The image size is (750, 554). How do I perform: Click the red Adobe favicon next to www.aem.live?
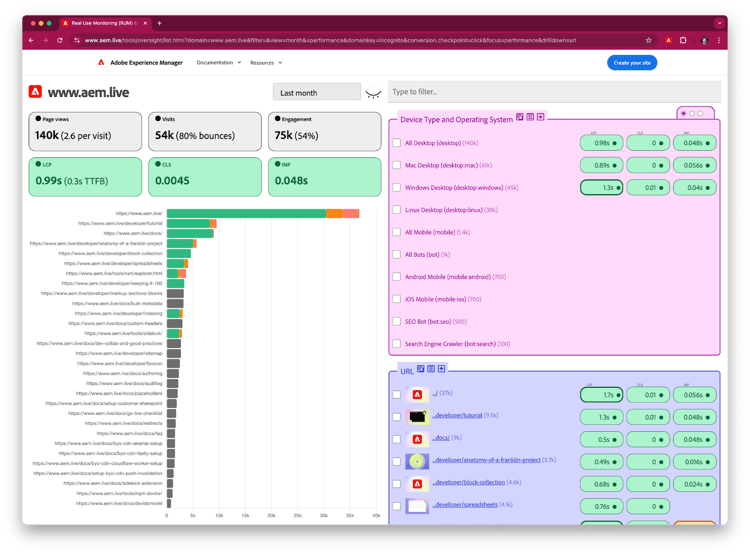(35, 91)
